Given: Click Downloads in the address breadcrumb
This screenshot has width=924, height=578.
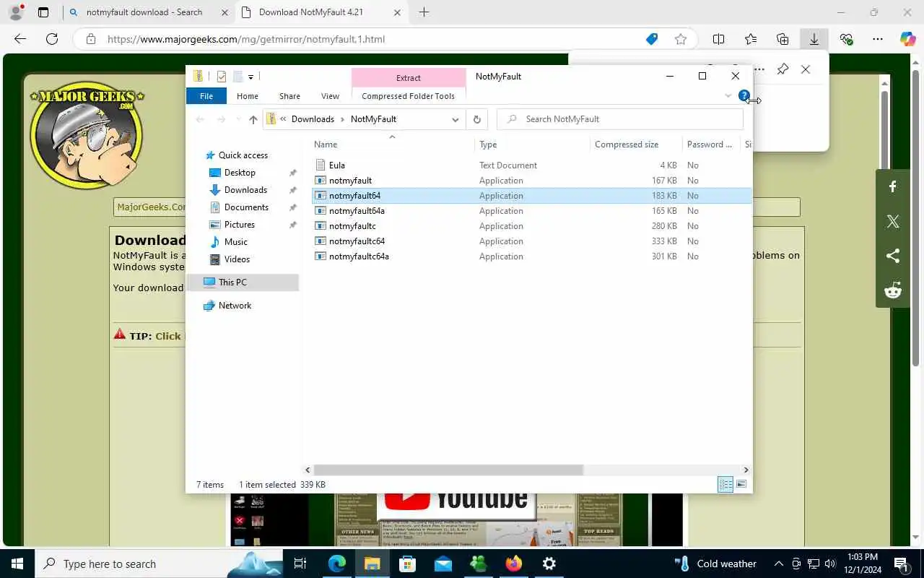Looking at the screenshot, I should (x=313, y=119).
